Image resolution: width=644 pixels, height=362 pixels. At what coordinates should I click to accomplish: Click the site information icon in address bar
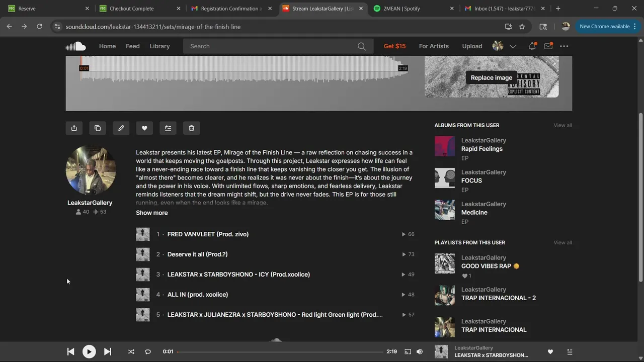(57, 26)
